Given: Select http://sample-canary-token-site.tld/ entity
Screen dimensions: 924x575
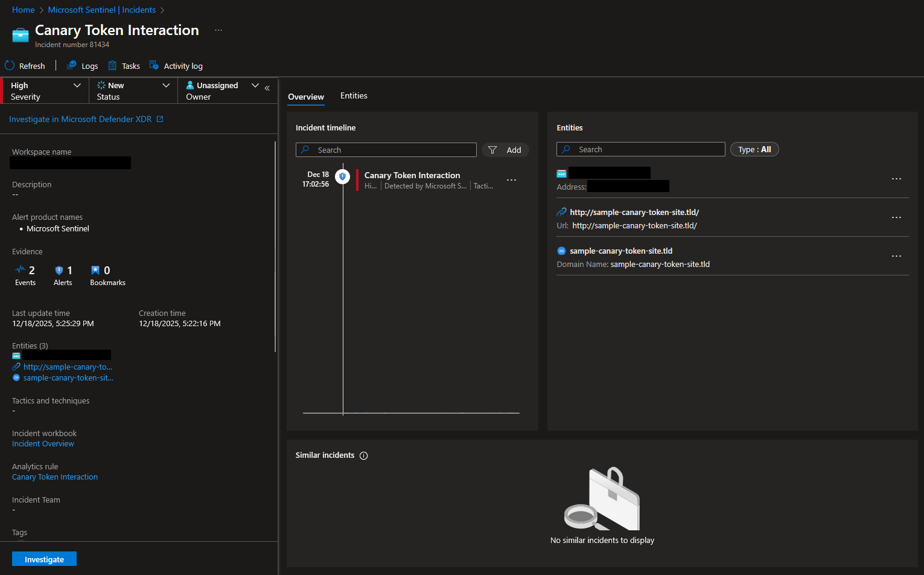Looking at the screenshot, I should pos(634,212).
